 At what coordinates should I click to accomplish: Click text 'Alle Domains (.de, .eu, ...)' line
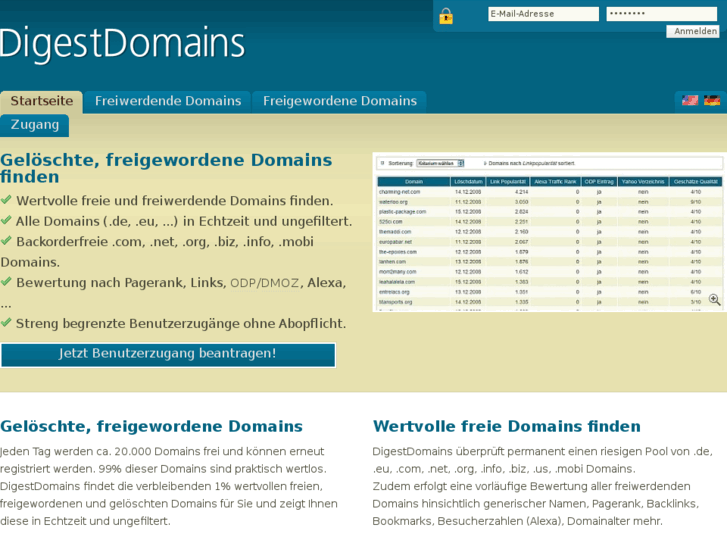[184, 221]
